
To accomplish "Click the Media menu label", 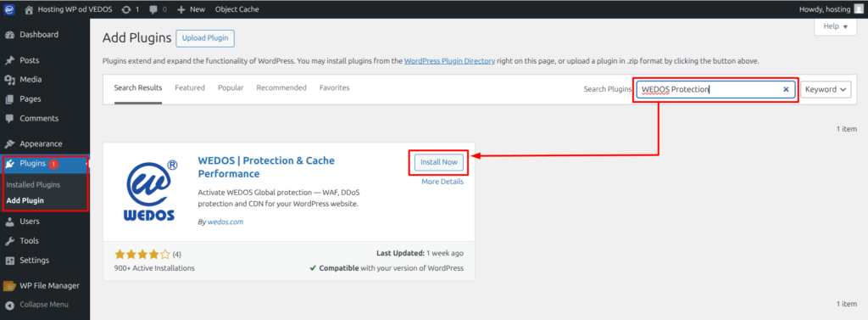I will [x=31, y=80].
